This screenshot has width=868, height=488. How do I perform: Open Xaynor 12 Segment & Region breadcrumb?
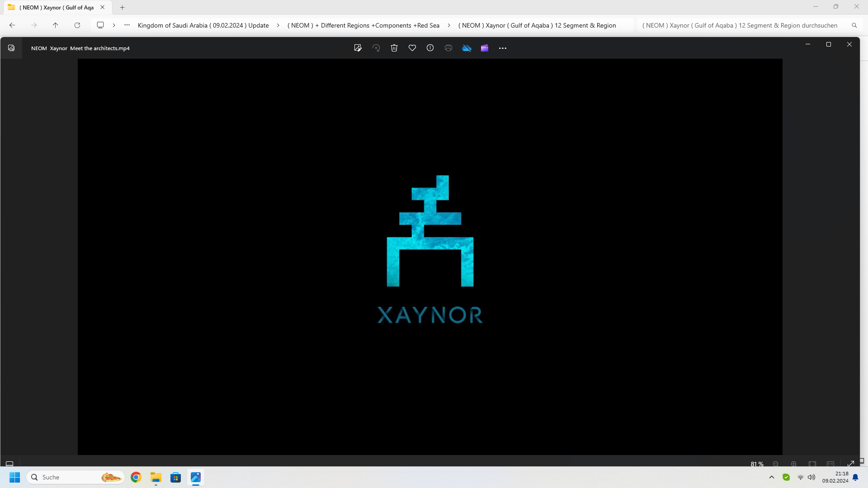pyautogui.click(x=537, y=25)
